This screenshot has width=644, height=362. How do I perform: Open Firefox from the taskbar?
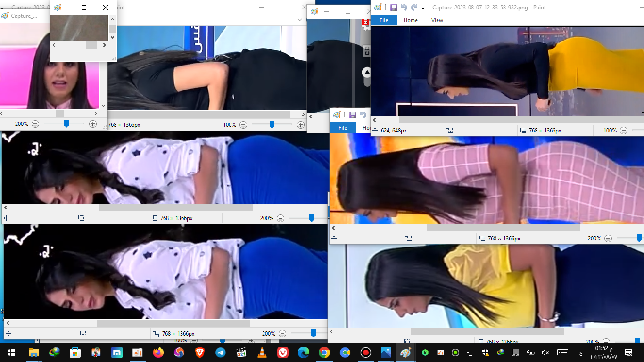coord(158,353)
